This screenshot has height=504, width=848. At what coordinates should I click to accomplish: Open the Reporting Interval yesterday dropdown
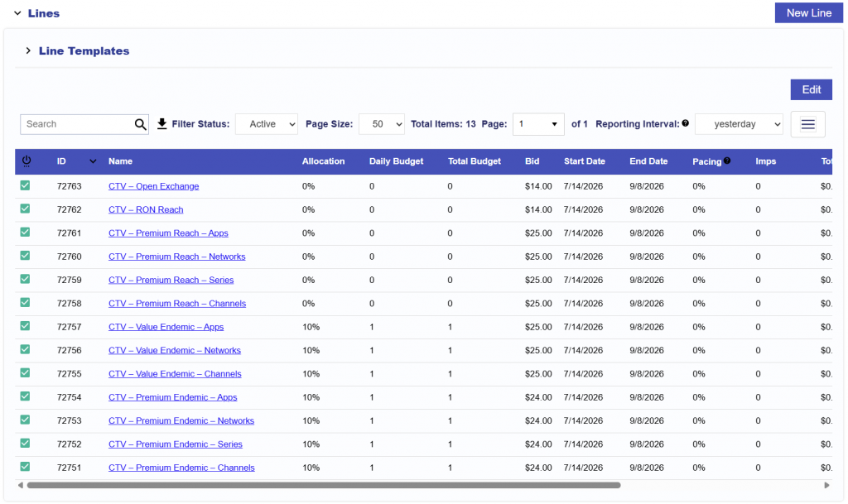click(x=739, y=124)
